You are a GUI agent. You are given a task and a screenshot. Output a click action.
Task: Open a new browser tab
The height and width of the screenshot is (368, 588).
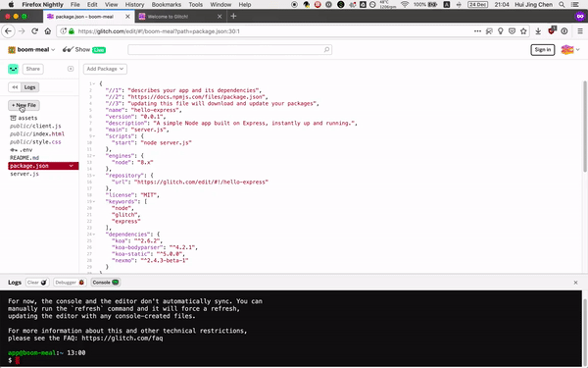click(233, 16)
